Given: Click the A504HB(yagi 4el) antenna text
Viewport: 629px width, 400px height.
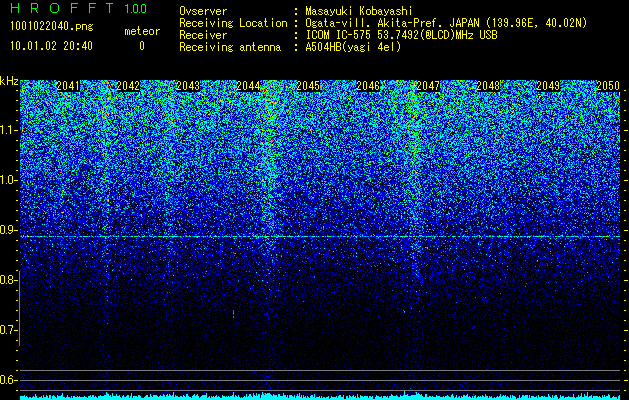Looking at the screenshot, I should tap(353, 47).
